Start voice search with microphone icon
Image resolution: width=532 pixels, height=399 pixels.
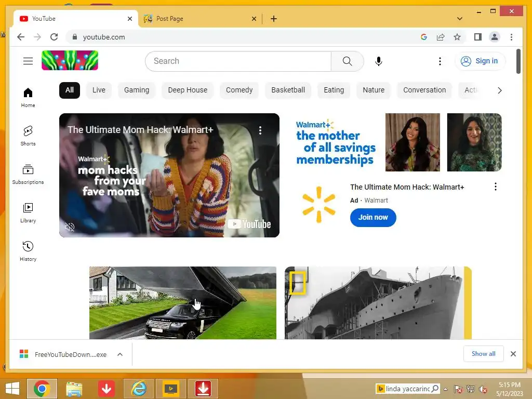coord(379,61)
